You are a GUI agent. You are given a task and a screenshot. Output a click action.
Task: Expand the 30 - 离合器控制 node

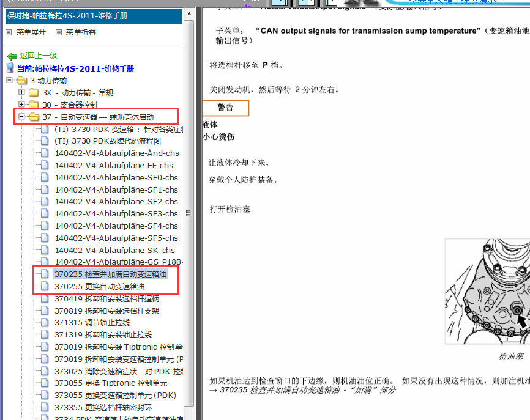21,104
